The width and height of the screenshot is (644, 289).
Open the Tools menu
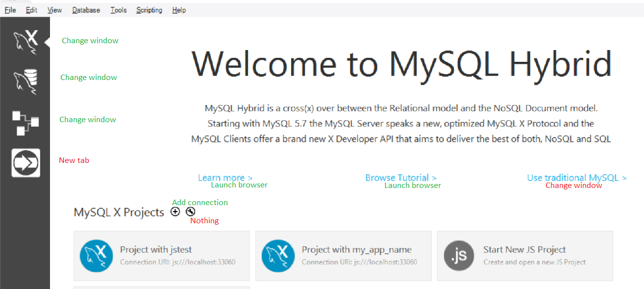(119, 10)
